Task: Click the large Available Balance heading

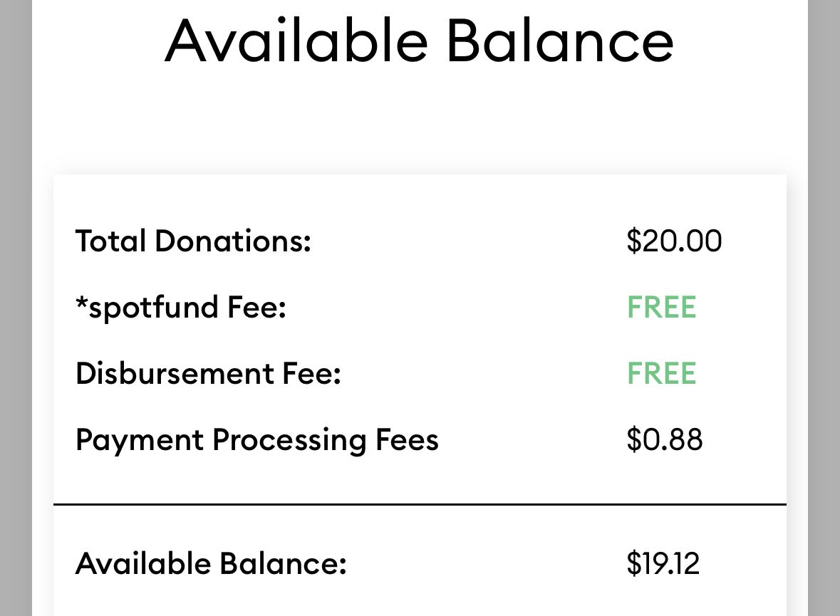Action: (419, 41)
